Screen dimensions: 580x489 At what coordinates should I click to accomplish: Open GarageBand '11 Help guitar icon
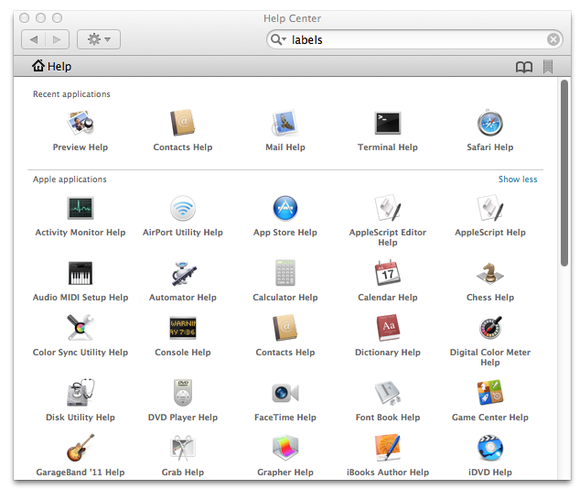coord(80,448)
